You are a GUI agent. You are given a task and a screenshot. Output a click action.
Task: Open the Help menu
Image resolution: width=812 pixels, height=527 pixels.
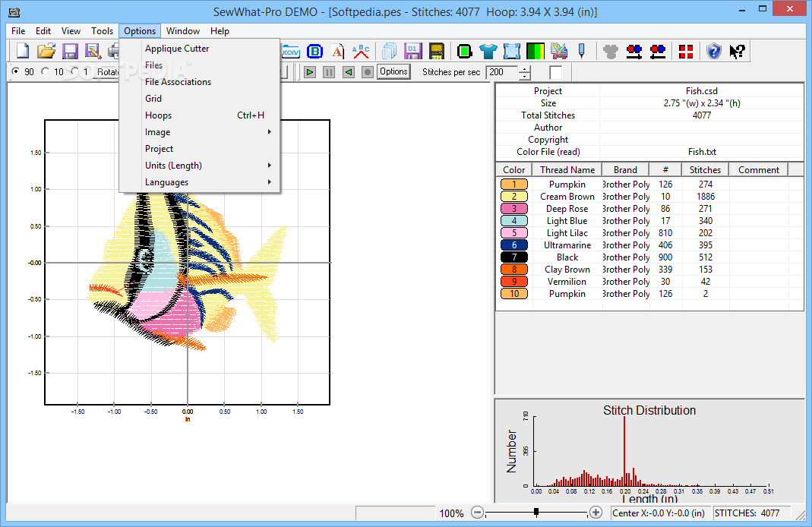point(220,31)
